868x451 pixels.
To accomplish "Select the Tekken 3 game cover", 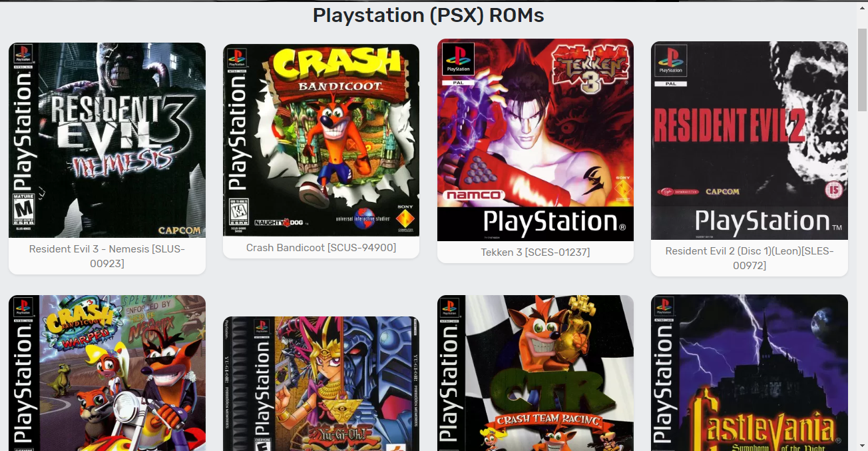I will pos(535,140).
